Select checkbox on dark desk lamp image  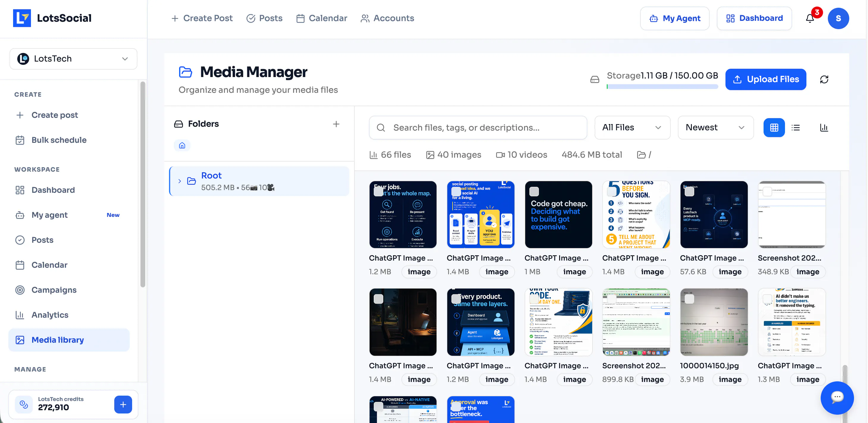click(379, 299)
